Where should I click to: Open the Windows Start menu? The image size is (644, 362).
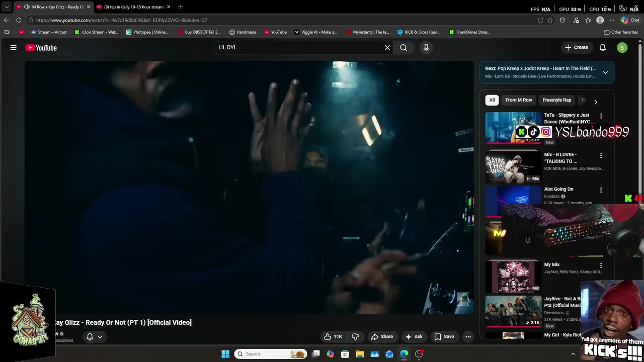pos(225,354)
